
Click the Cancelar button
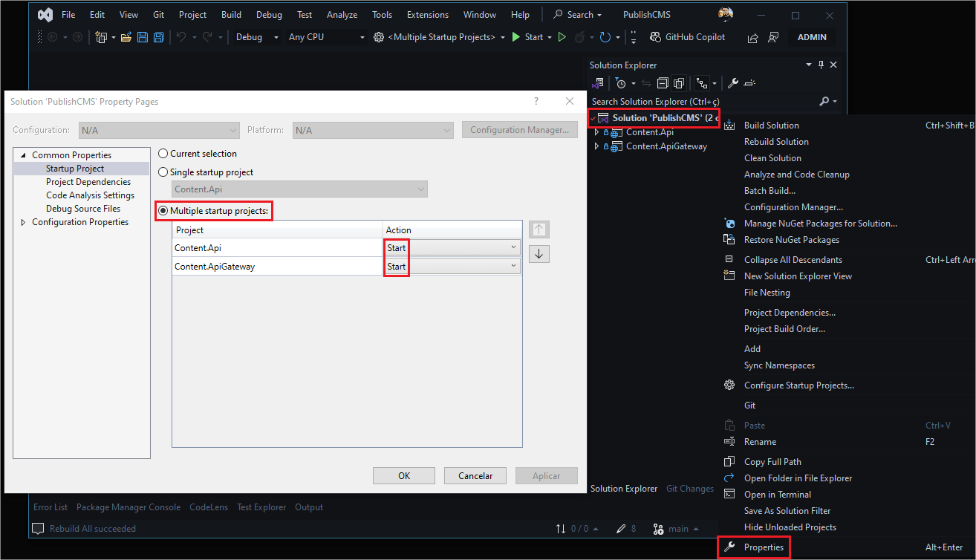pyautogui.click(x=475, y=476)
